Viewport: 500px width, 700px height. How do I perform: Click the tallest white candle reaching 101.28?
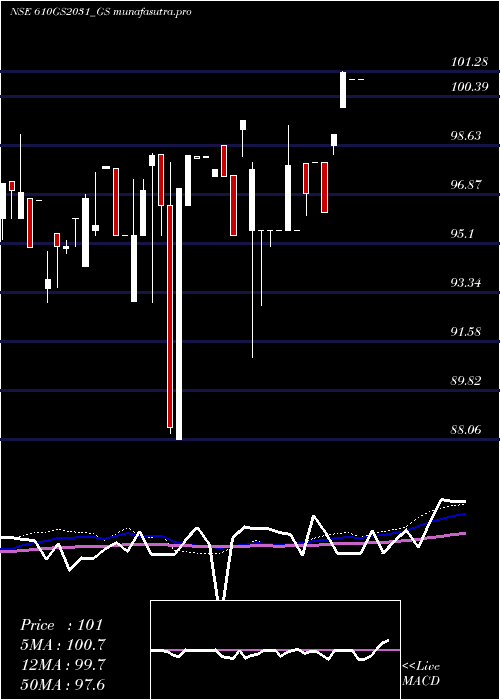[x=343, y=90]
